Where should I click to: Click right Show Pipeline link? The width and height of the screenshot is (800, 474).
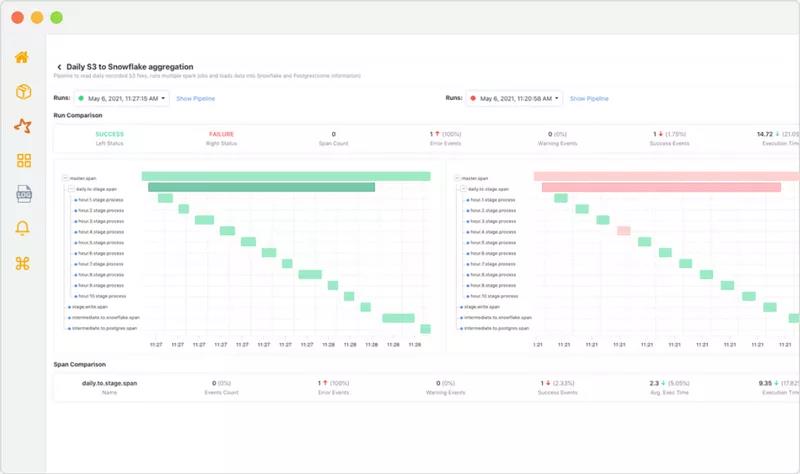pyautogui.click(x=589, y=98)
